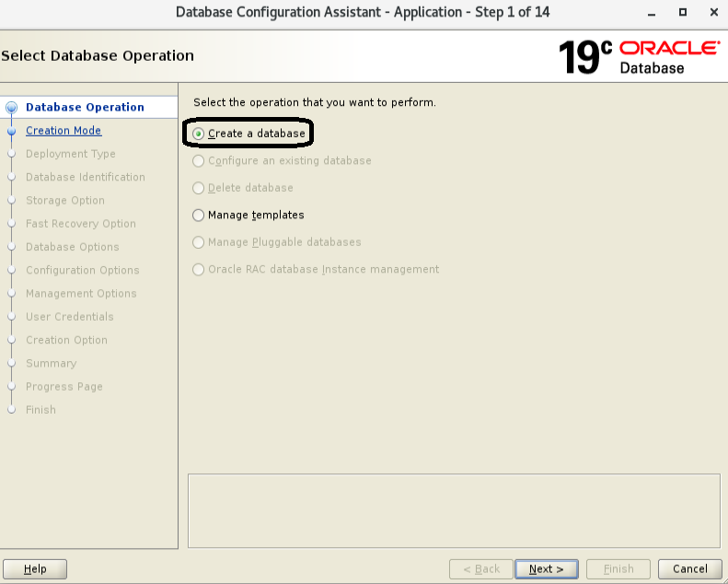The image size is (728, 584).
Task: Click the Next button
Action: click(x=547, y=568)
